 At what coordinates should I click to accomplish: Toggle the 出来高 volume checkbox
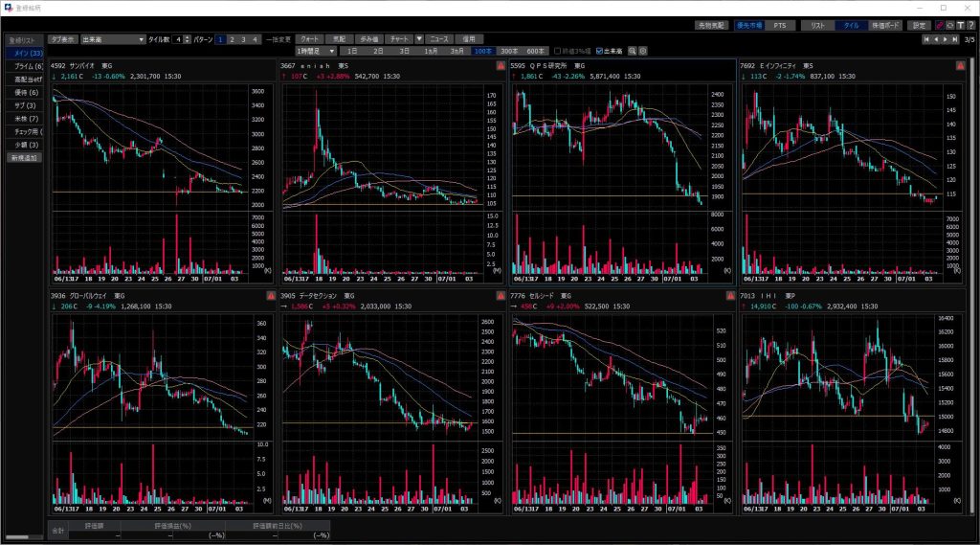coord(600,51)
